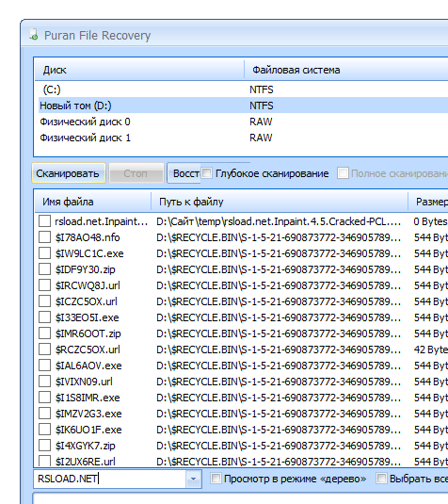Click NTFS value in (C:) row
The height and width of the screenshot is (504, 448).
tap(262, 89)
